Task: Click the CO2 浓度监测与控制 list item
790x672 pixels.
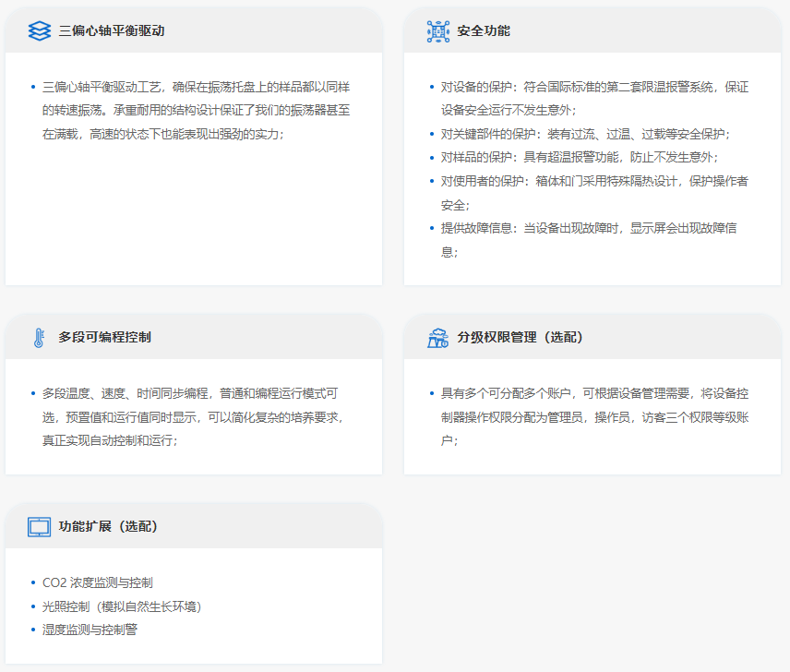Action: (98, 583)
